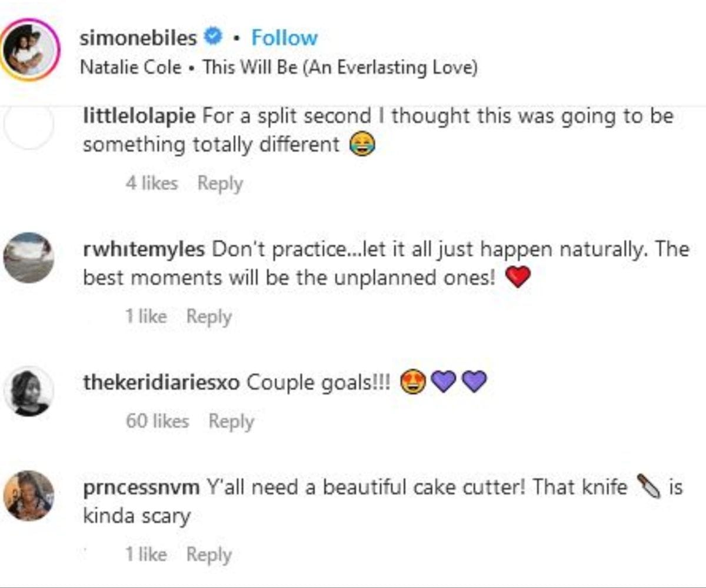Viewport: 706px width, 588px height.
Task: Reply to rwhitemyles's comment
Action: [210, 316]
